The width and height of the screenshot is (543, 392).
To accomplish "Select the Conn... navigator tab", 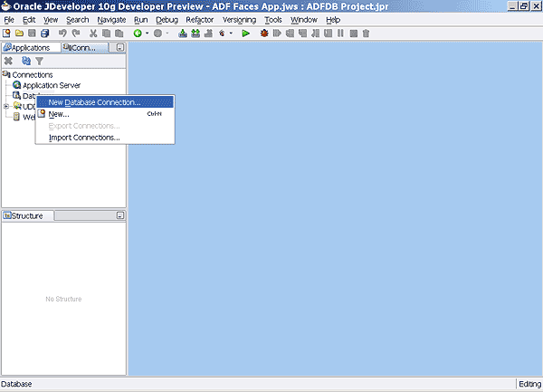I will click(x=85, y=47).
